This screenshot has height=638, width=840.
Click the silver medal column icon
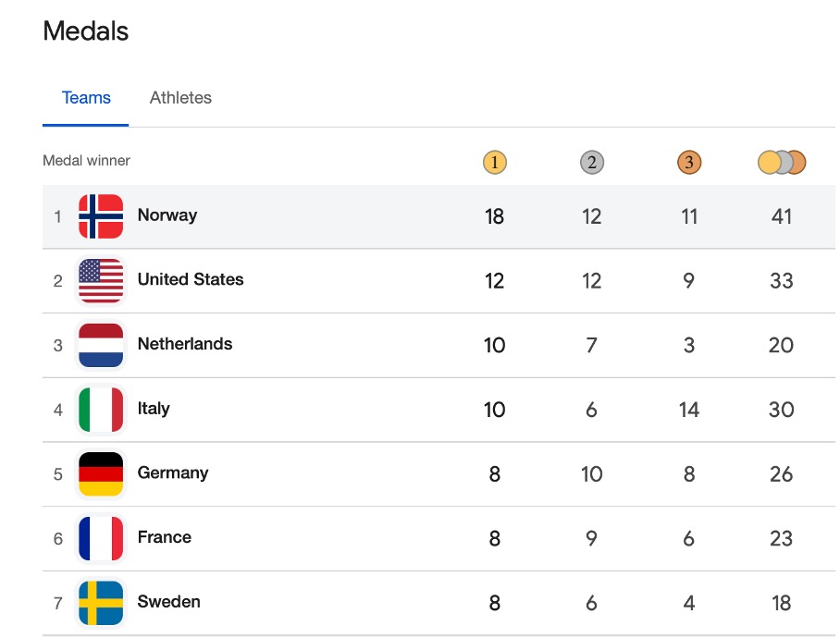click(x=592, y=164)
